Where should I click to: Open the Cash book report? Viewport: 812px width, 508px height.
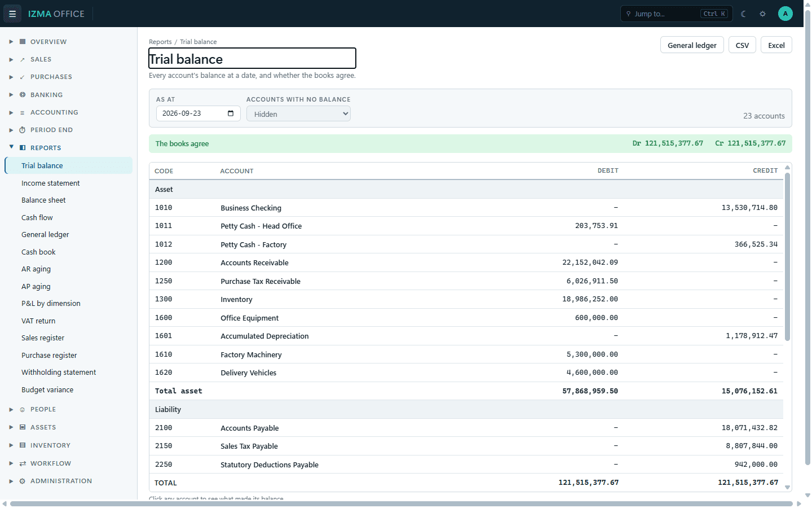pos(68,252)
